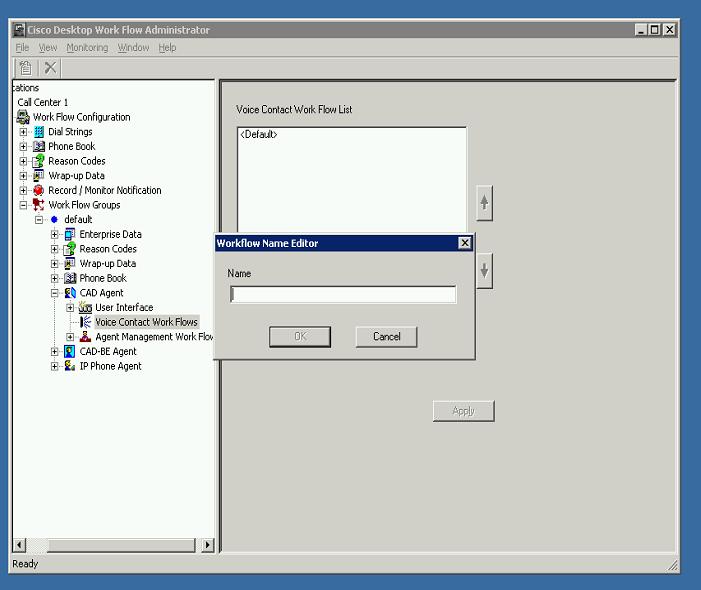The image size is (701, 590).
Task: Expand the Dial Strings node
Action: pos(23,132)
